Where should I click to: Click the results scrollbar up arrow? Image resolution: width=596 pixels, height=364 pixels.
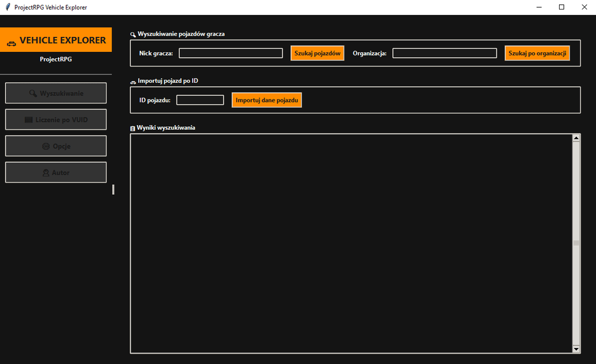click(576, 138)
